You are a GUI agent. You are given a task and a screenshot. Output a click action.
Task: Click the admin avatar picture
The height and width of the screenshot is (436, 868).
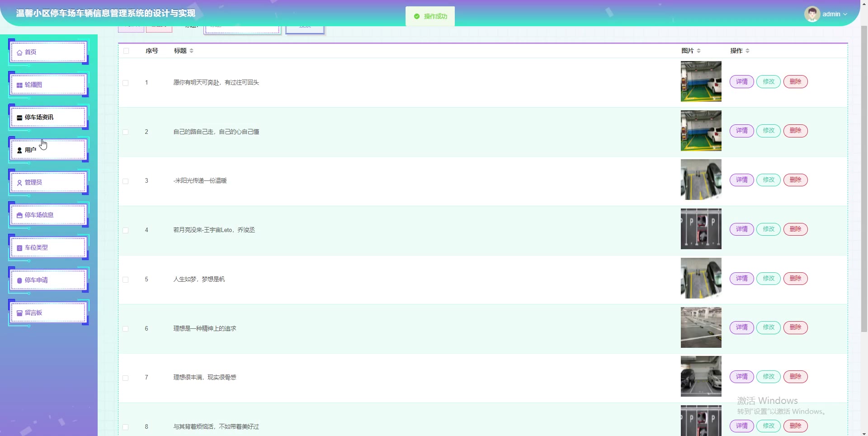tap(812, 14)
